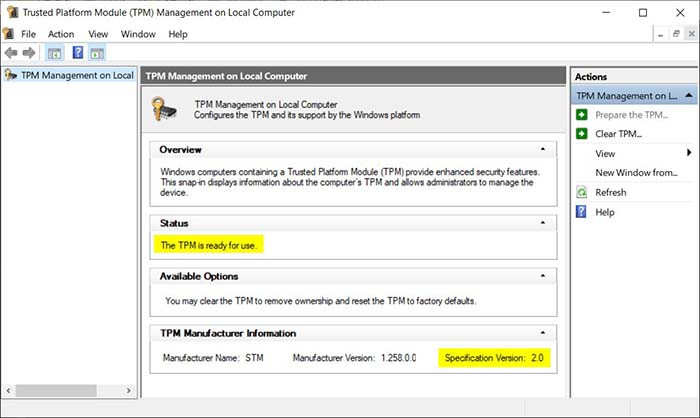This screenshot has width=700, height=418.
Task: Toggle Show/Hide Console Tree toolbar icon
Action: point(55,53)
